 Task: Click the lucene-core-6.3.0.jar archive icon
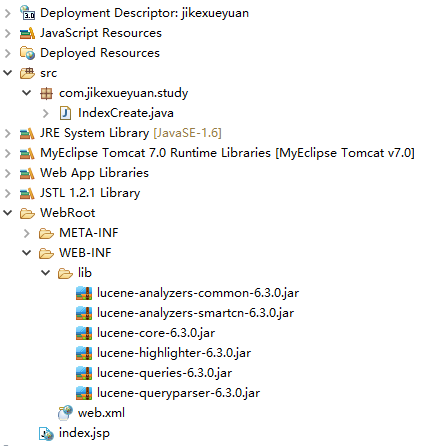(x=84, y=333)
